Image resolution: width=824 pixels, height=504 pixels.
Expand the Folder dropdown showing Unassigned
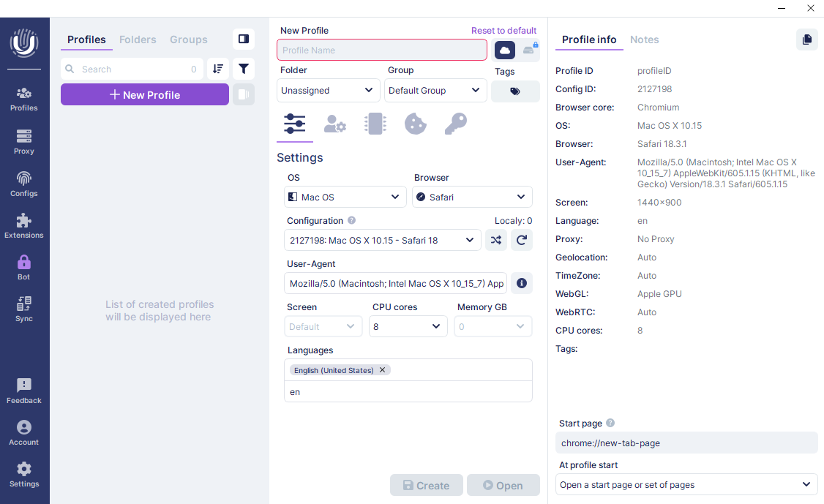point(329,91)
